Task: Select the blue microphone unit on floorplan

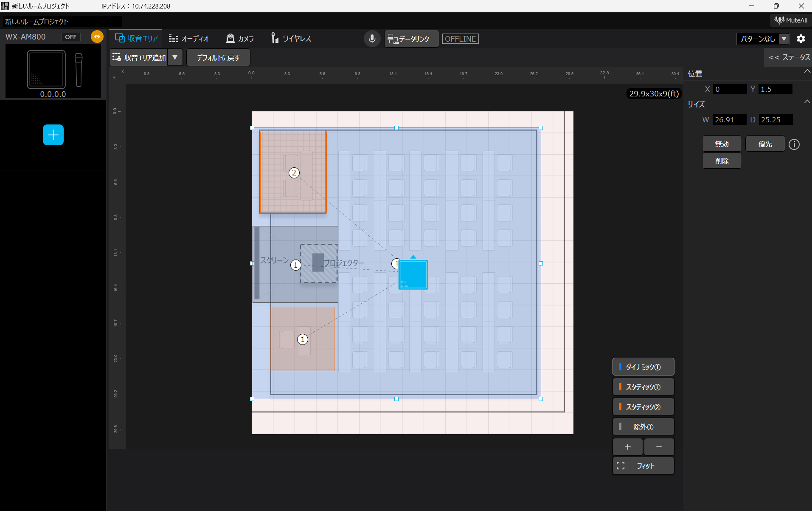Action: (413, 275)
